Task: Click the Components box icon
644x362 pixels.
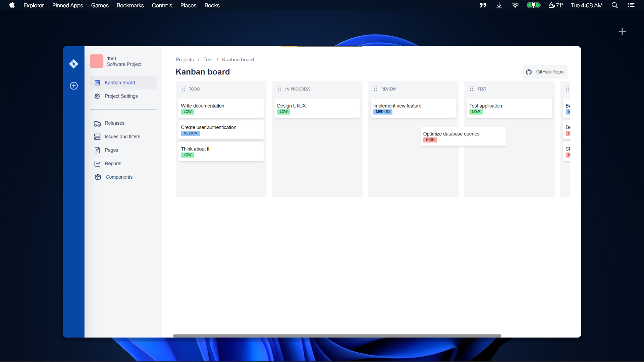Action: click(98, 177)
